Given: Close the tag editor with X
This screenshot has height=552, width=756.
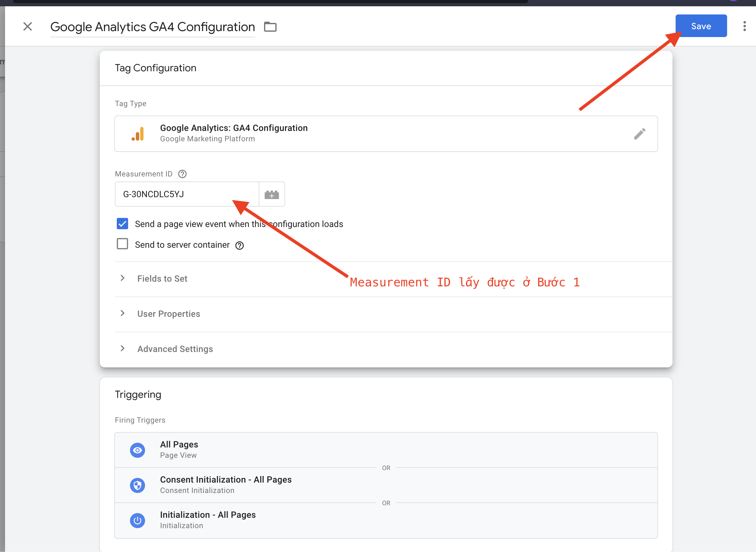Looking at the screenshot, I should tap(28, 26).
